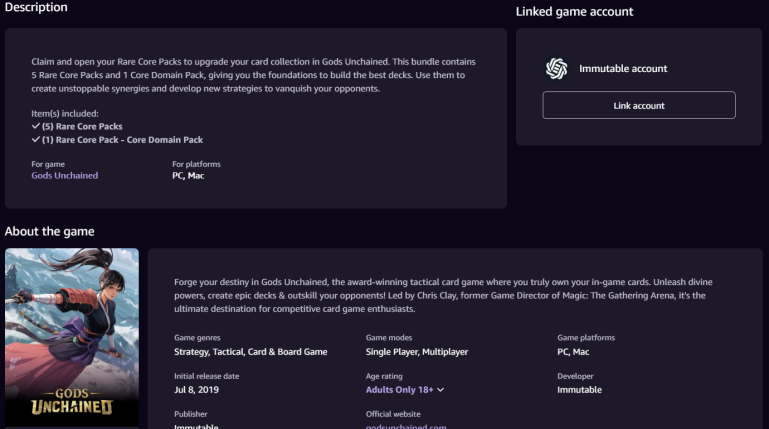The height and width of the screenshot is (429, 769).
Task: Click the checkmark beside Core Domain Pack item
Action: [35, 139]
